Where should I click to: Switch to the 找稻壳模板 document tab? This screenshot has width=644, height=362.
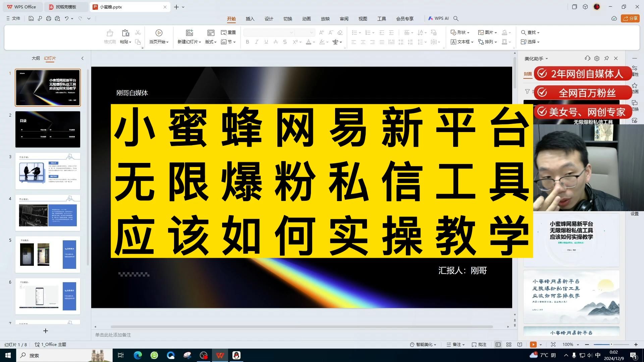pos(66,7)
